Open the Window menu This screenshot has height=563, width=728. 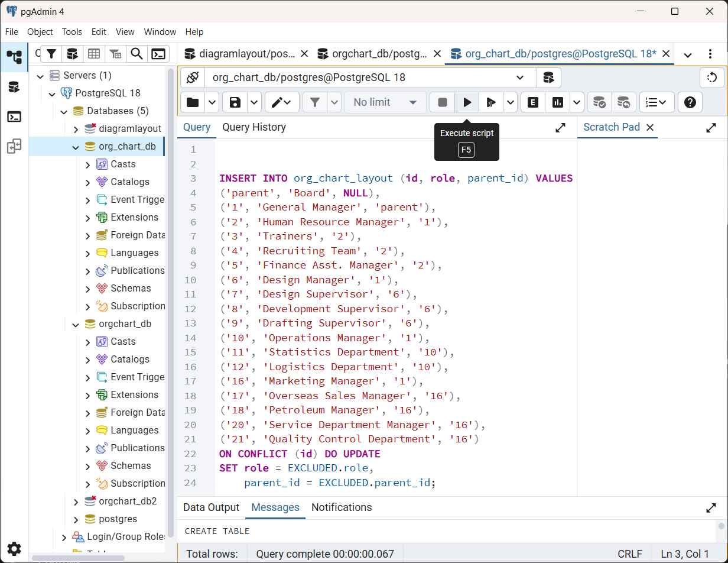coord(160,32)
